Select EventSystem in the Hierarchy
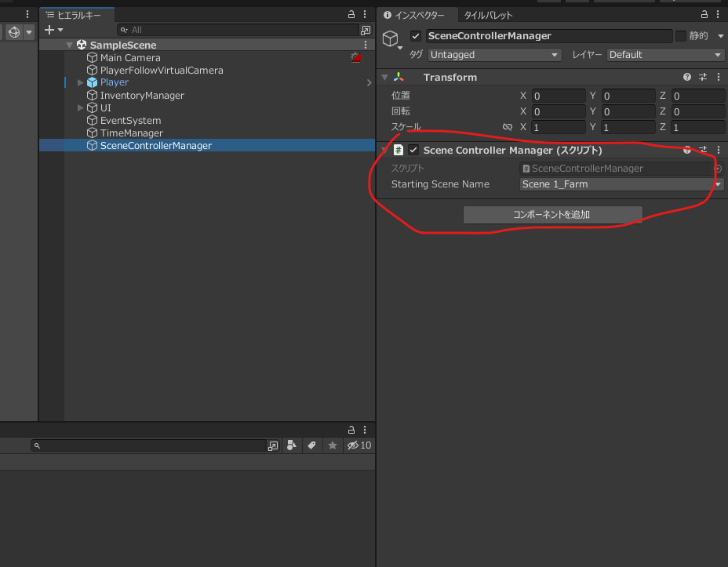This screenshot has height=567, width=728. point(130,120)
